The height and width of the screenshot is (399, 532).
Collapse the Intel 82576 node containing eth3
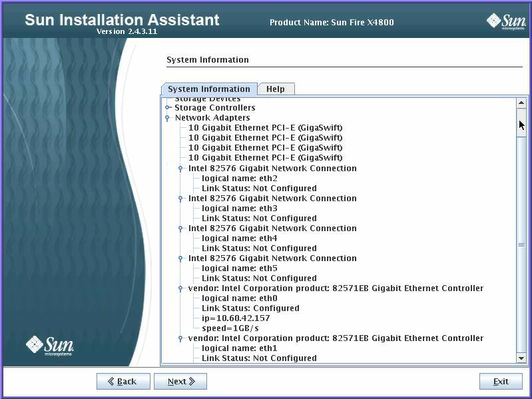(x=180, y=198)
